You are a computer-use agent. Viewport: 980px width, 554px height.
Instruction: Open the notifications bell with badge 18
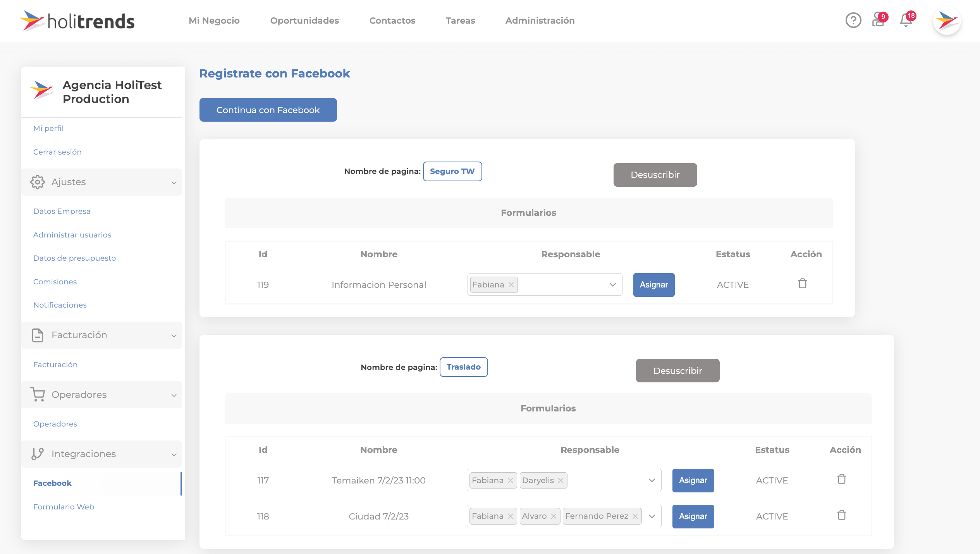coord(907,19)
